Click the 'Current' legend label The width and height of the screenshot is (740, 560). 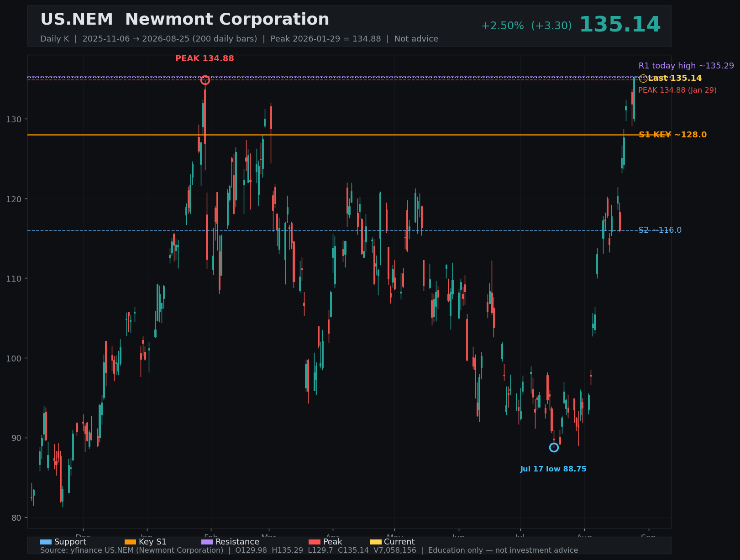pyautogui.click(x=399, y=542)
